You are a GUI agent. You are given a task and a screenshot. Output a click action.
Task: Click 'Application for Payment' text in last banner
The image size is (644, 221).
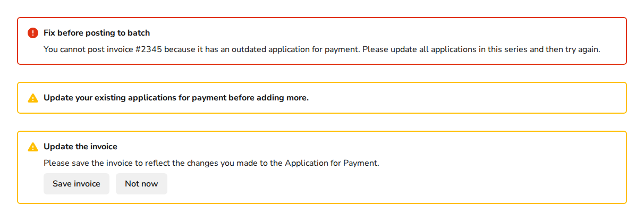332,163
